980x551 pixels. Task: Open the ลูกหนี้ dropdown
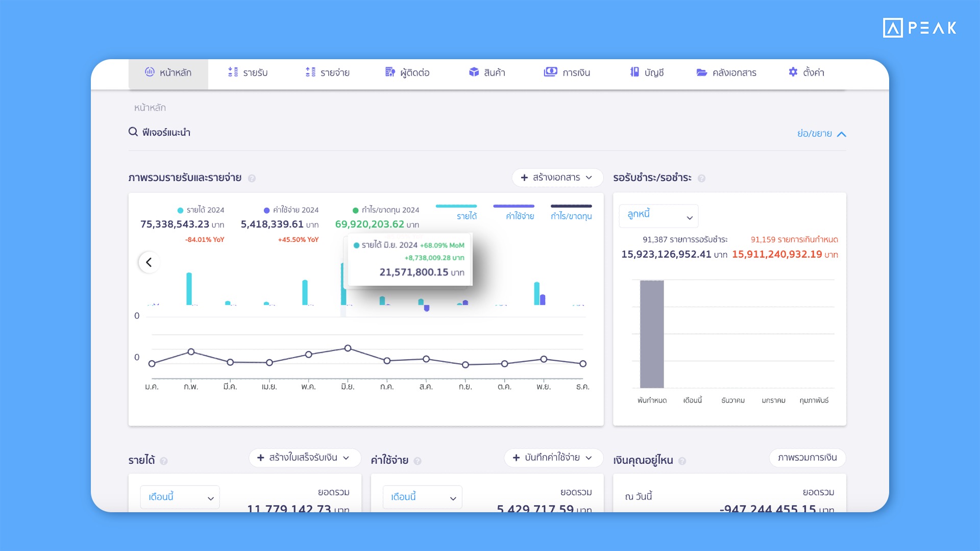[658, 216]
